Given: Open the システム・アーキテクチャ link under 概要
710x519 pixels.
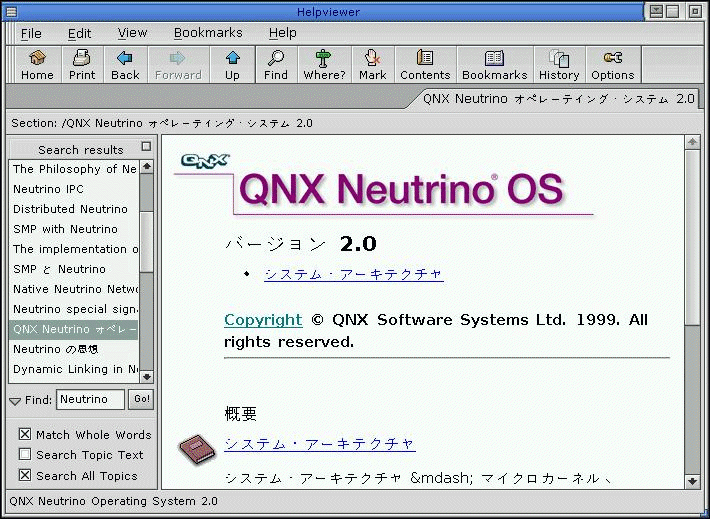Looking at the screenshot, I should 320,443.
